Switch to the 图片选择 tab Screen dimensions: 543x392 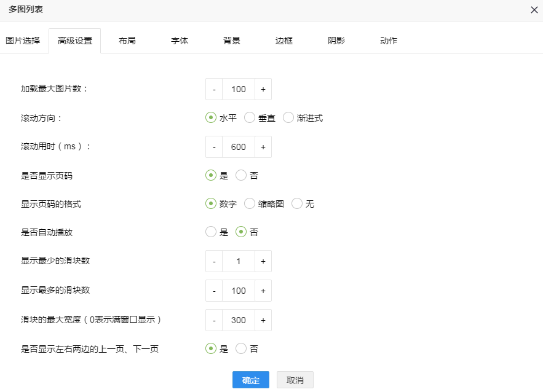coord(23,41)
